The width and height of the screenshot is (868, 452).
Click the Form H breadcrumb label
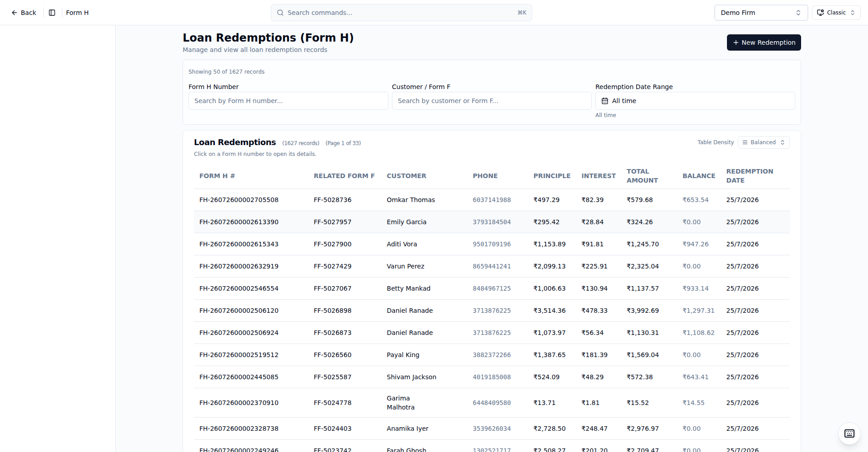click(x=77, y=13)
